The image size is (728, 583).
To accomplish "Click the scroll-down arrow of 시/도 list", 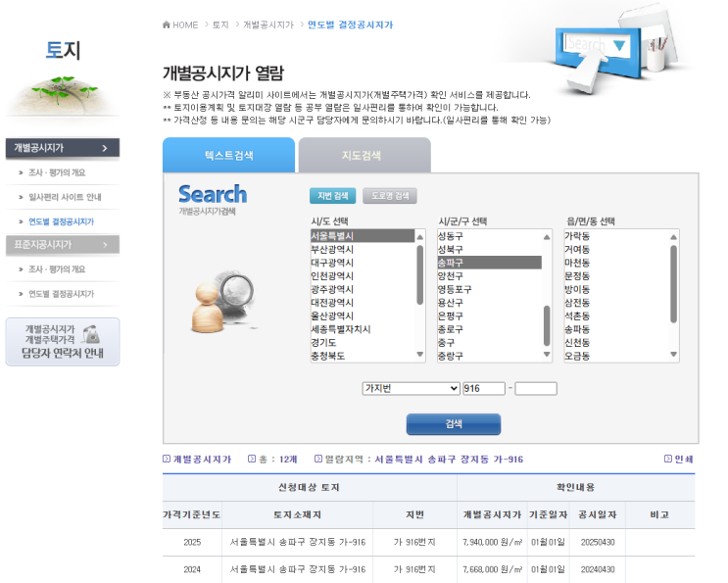I will (419, 355).
